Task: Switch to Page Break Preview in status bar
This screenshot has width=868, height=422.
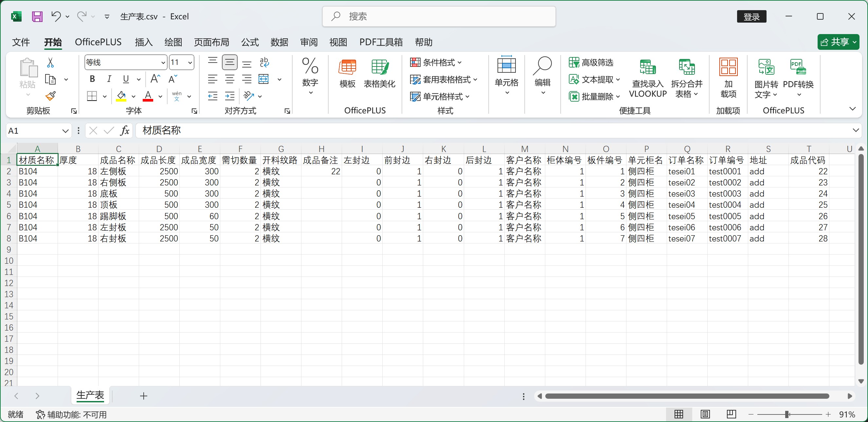Action: 731,414
